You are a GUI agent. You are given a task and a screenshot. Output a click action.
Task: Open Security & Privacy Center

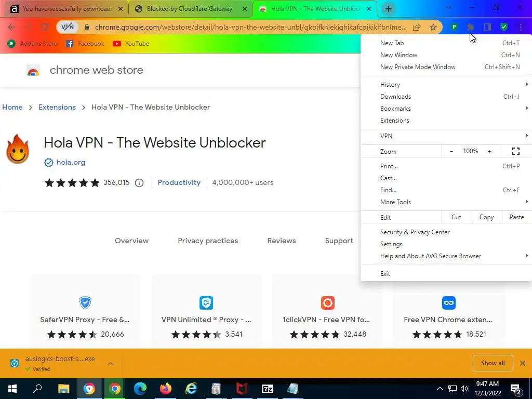pyautogui.click(x=446, y=232)
